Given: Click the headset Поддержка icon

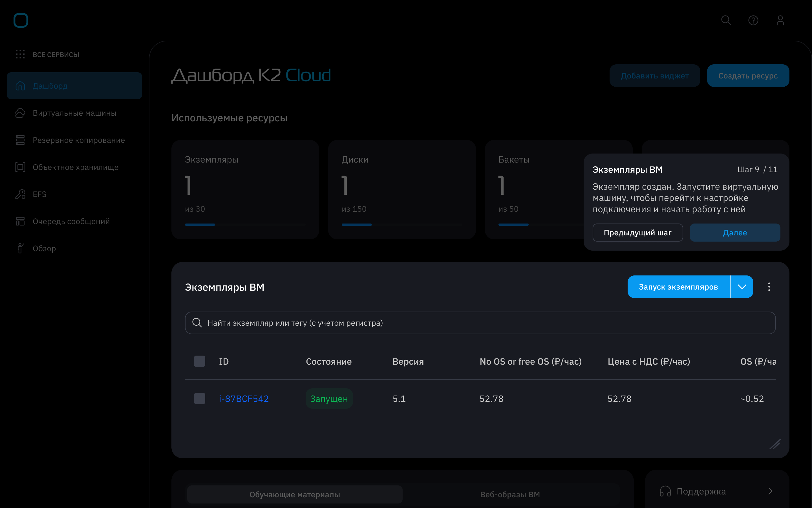Looking at the screenshot, I should pyautogui.click(x=665, y=491).
